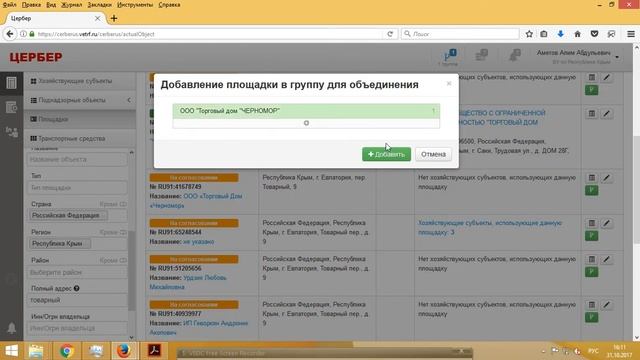Edit pencil icon for row RU91:41678749
The height and width of the screenshot is (360, 640).
[x=607, y=178]
